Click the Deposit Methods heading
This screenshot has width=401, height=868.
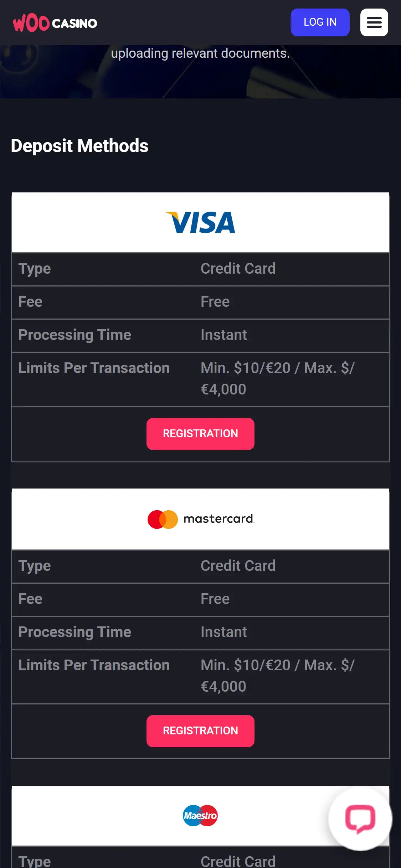79,146
